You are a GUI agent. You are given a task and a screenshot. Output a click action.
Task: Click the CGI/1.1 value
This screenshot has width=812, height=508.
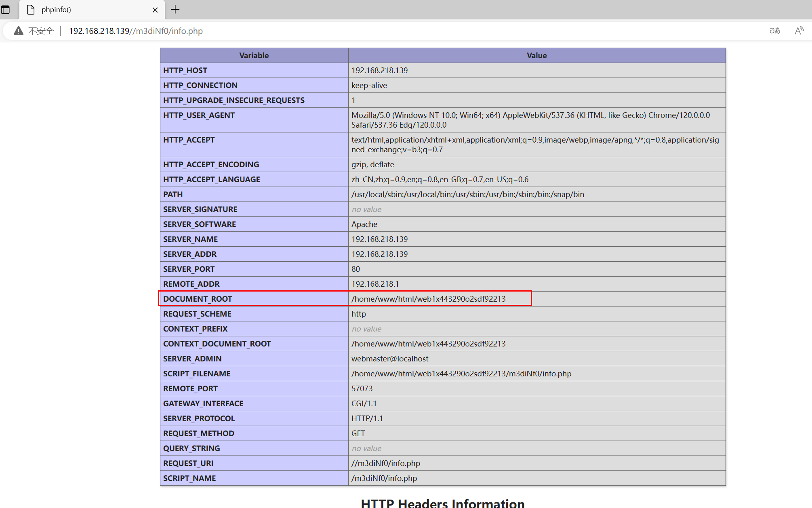[x=364, y=403]
